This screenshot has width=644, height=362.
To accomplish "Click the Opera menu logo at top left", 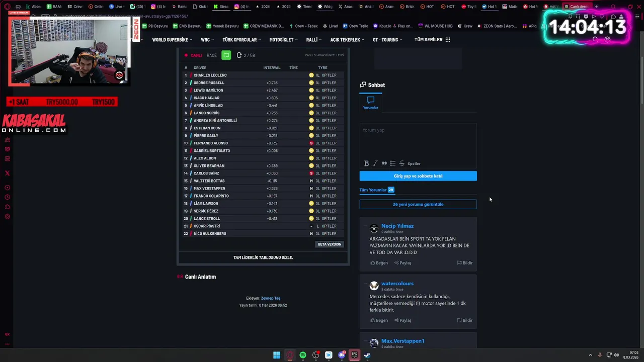I will tap(7, 7).
